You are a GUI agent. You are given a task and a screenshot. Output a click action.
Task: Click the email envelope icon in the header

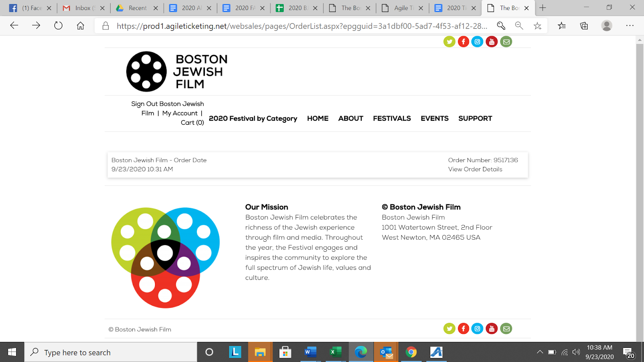pos(506,41)
